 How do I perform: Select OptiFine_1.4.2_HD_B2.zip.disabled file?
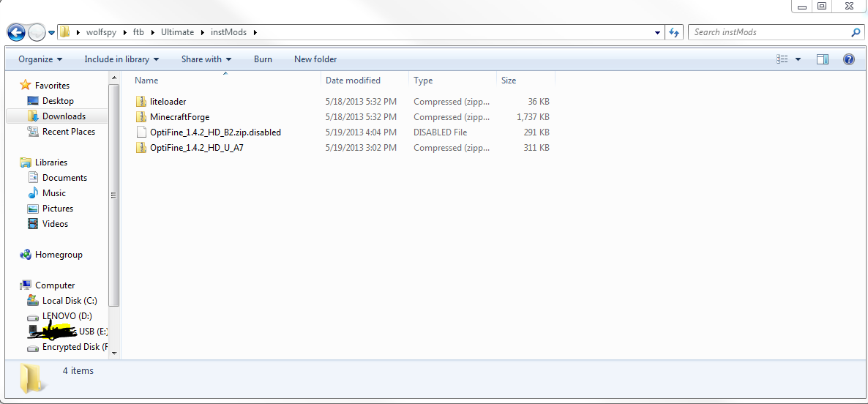click(215, 132)
